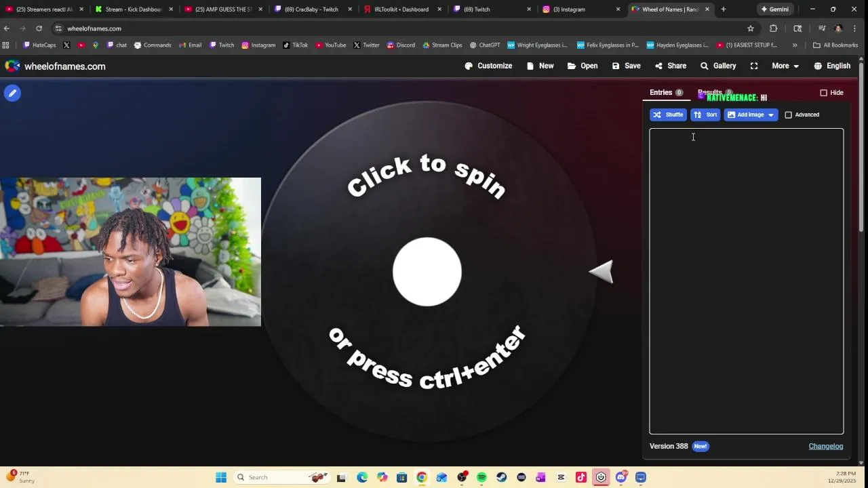
Task: Open OneNote from taskbar
Action: point(540,477)
